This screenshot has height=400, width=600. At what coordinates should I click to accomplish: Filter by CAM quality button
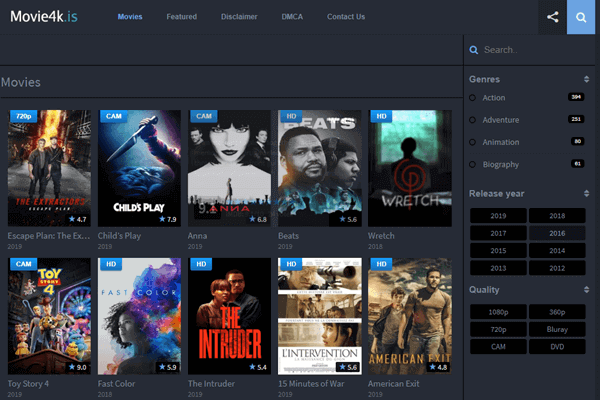click(x=498, y=347)
